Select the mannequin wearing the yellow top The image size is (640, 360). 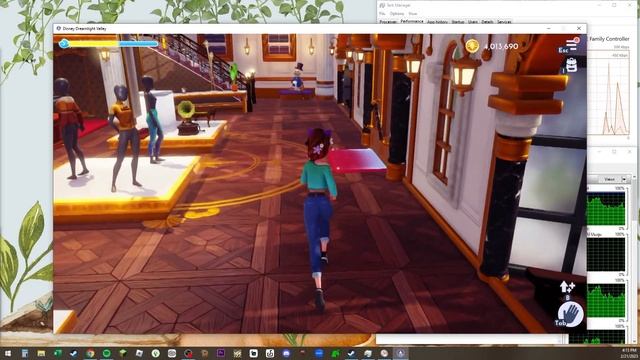124,137
